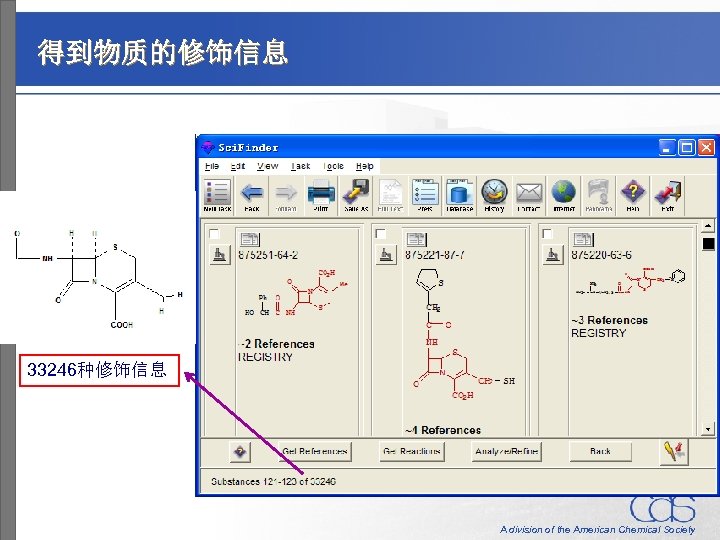
Task: Click the small help icon beside Get References
Action: pos(240,451)
